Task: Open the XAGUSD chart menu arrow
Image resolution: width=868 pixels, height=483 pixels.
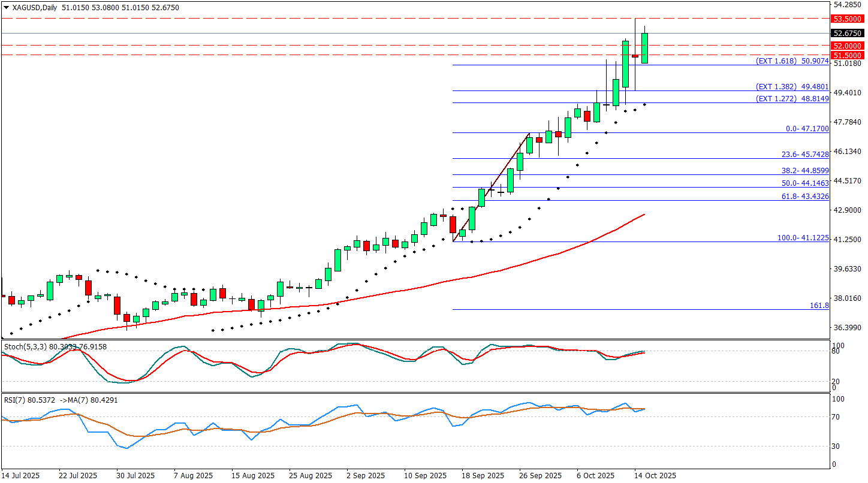Action: [x=6, y=8]
